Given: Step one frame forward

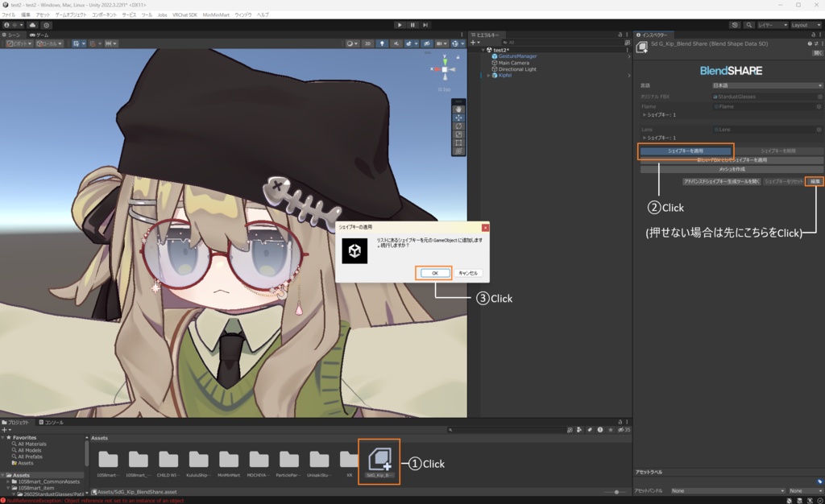Looking at the screenshot, I should tap(425, 25).
